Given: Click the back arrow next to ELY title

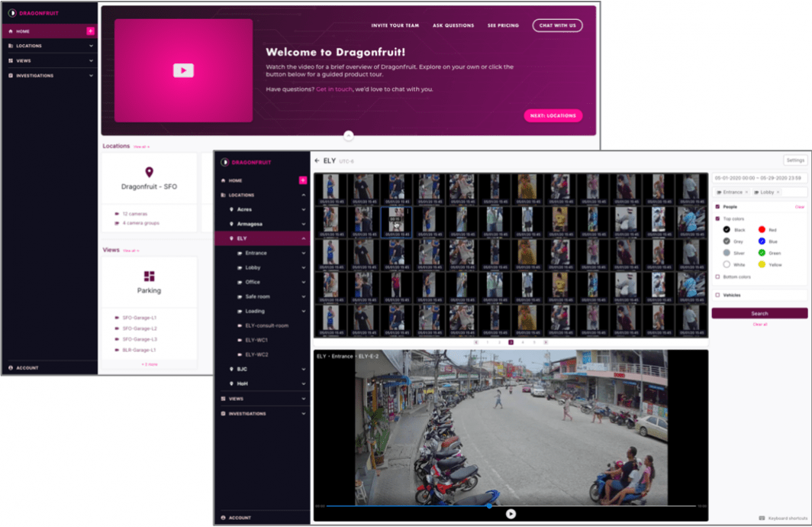Looking at the screenshot, I should point(317,160).
